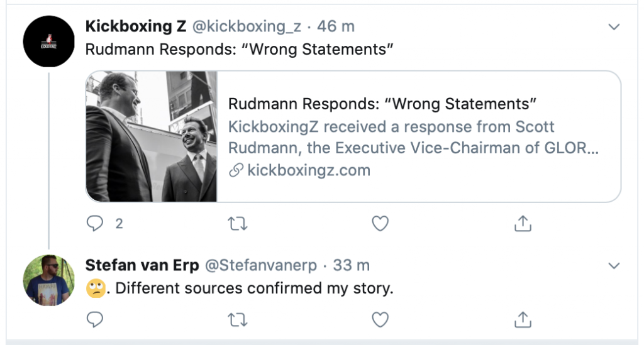Click the @Stefanvanerp handle
644x345 pixels.
tap(262, 266)
